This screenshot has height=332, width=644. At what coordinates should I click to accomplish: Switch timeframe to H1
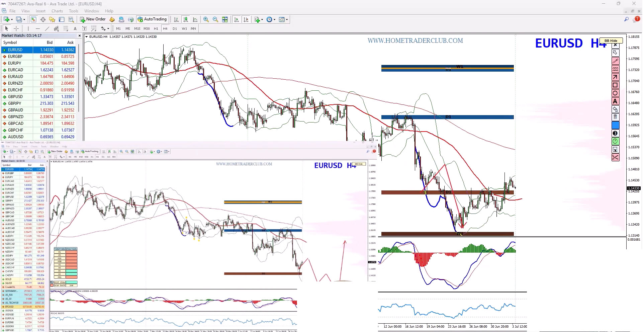coord(156,28)
